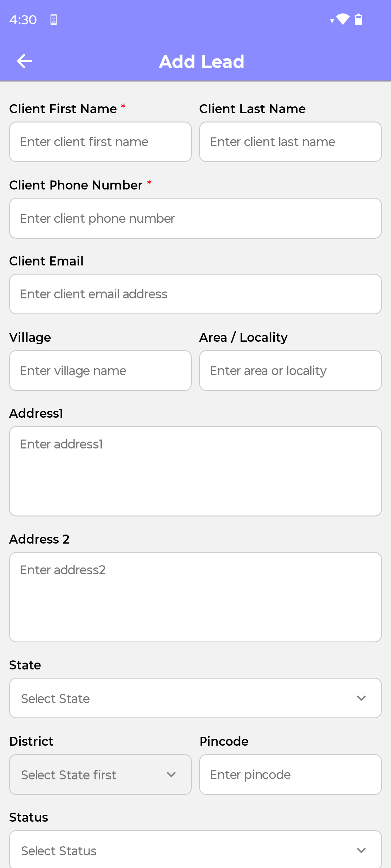
Task: Select the client phone number field
Action: (195, 218)
